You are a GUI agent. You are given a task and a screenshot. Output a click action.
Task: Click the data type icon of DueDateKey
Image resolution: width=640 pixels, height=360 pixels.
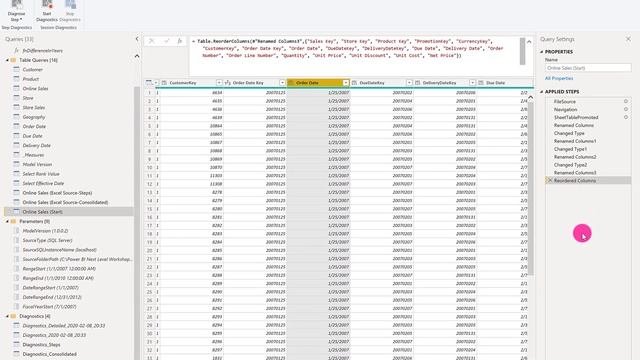(x=354, y=83)
